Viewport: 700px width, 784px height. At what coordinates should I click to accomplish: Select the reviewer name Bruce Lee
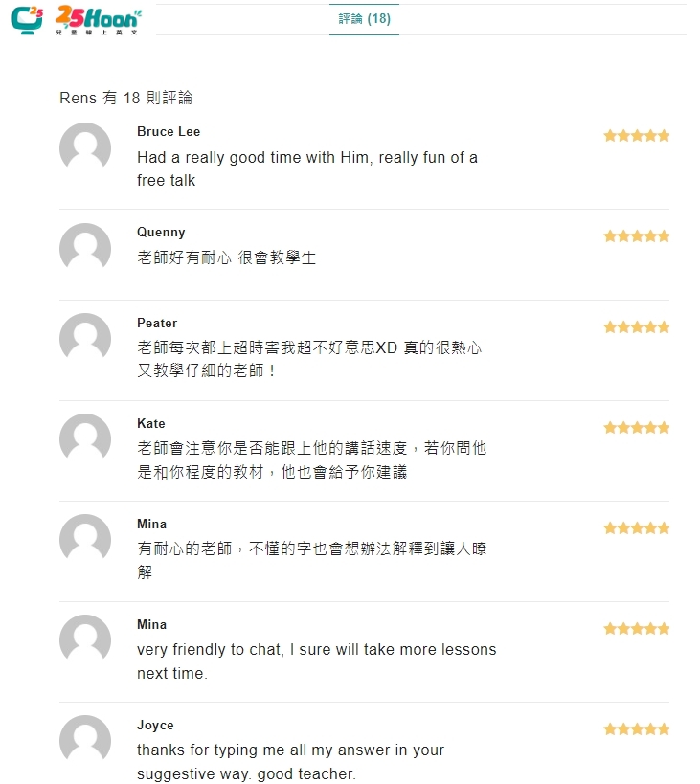tap(169, 131)
